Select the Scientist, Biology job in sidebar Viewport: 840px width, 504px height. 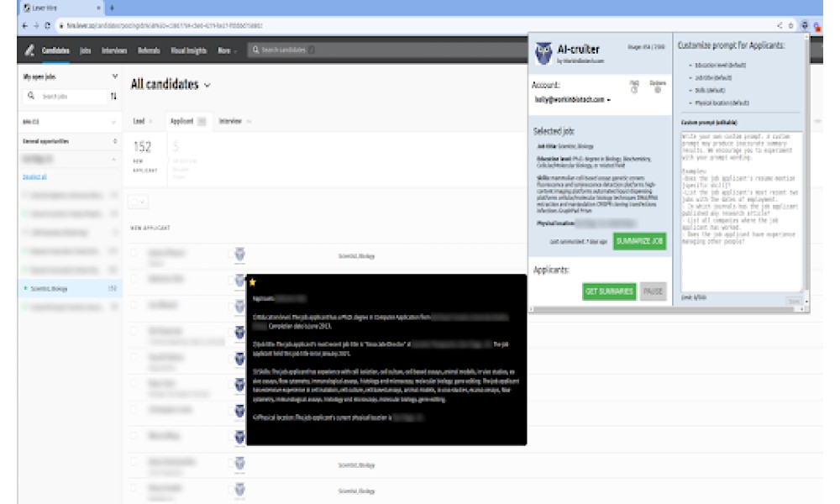click(x=71, y=289)
